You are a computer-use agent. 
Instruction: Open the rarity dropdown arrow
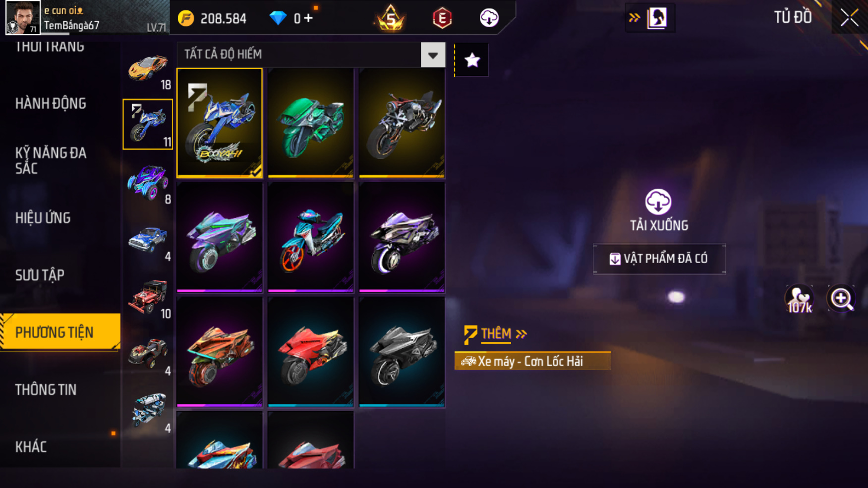coord(433,54)
